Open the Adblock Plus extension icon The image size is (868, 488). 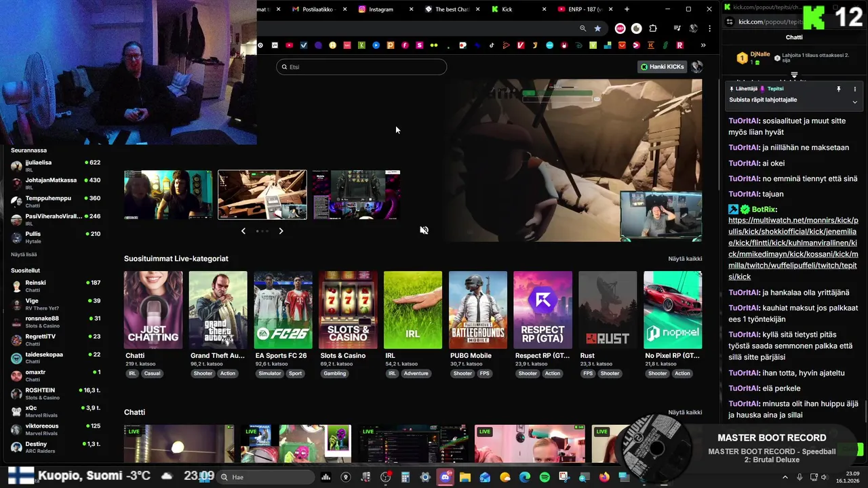click(x=620, y=28)
